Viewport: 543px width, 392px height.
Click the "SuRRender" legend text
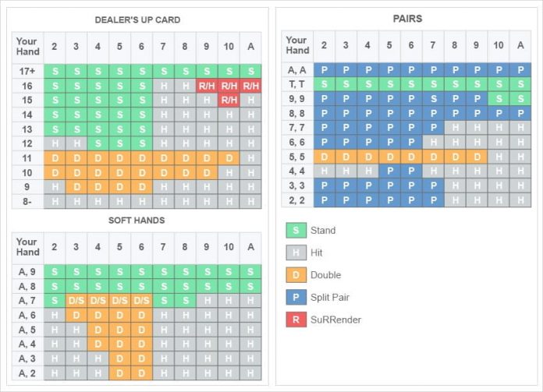tap(335, 320)
